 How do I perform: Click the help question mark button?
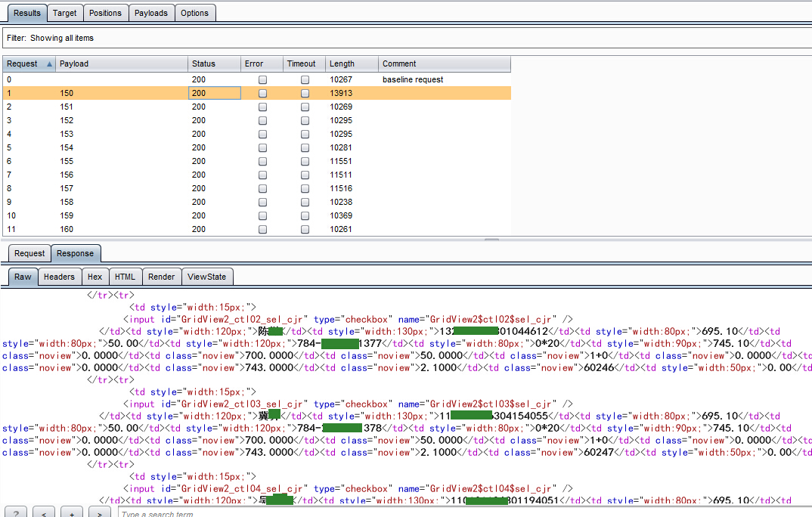pyautogui.click(x=16, y=512)
